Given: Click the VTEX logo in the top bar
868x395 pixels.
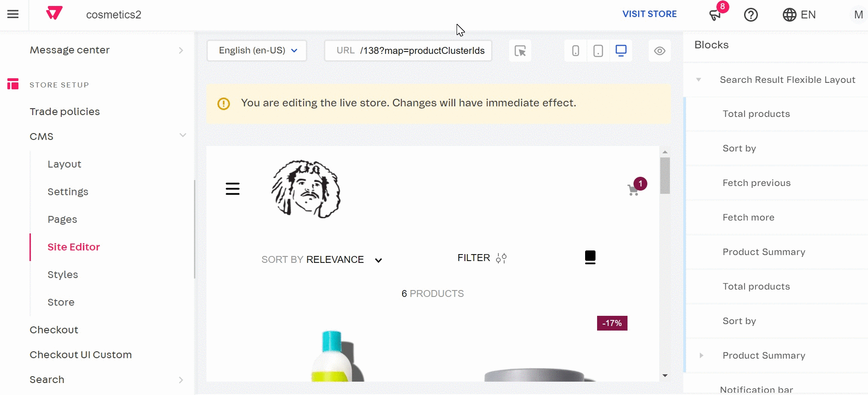Looking at the screenshot, I should tap(54, 13).
